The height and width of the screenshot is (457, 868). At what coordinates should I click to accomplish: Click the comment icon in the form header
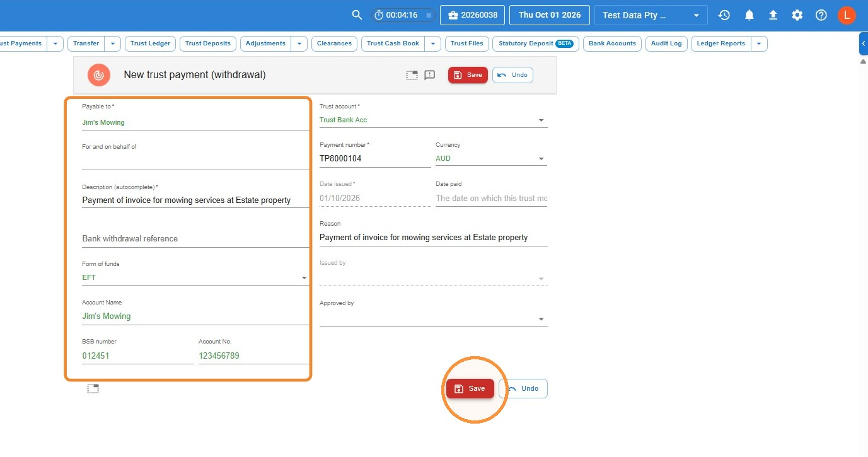tap(430, 75)
